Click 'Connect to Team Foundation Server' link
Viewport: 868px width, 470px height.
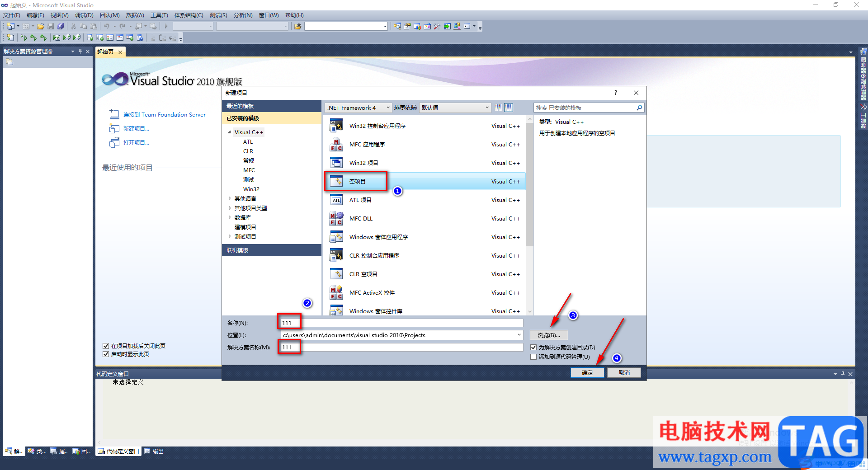[165, 114]
